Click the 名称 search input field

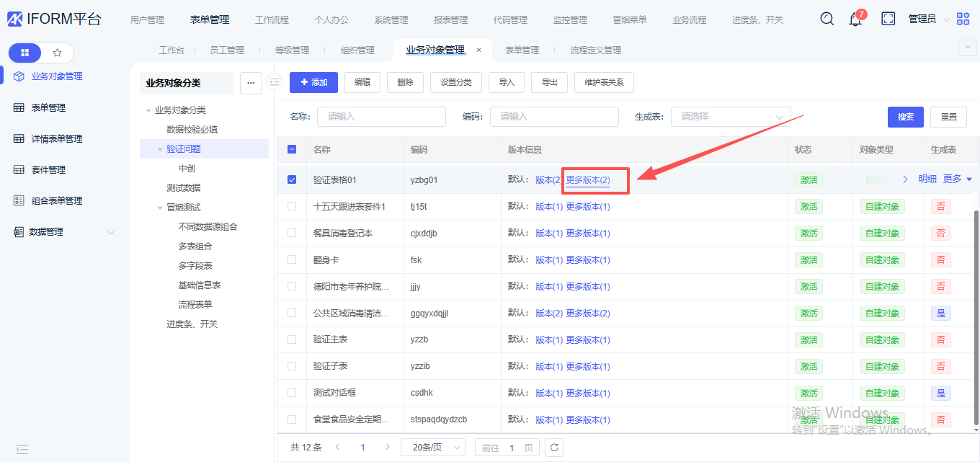pyautogui.click(x=381, y=117)
